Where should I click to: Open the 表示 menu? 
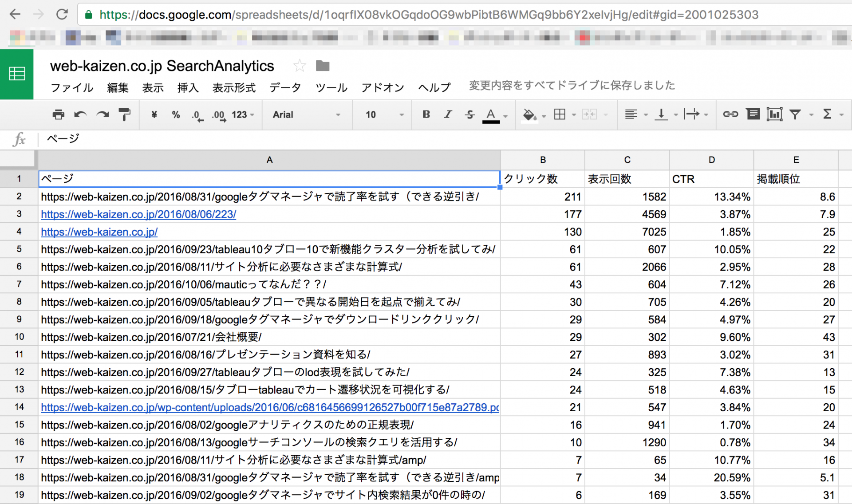153,88
